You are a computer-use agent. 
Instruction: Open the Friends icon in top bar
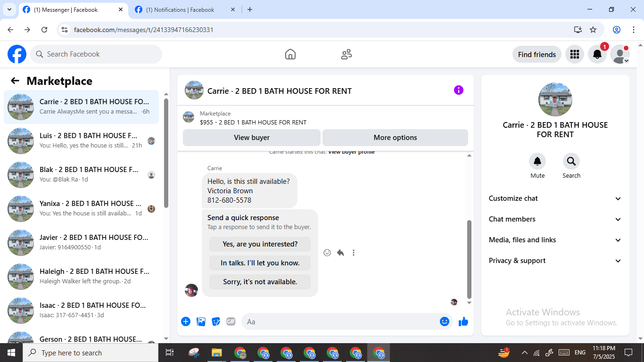click(x=347, y=54)
